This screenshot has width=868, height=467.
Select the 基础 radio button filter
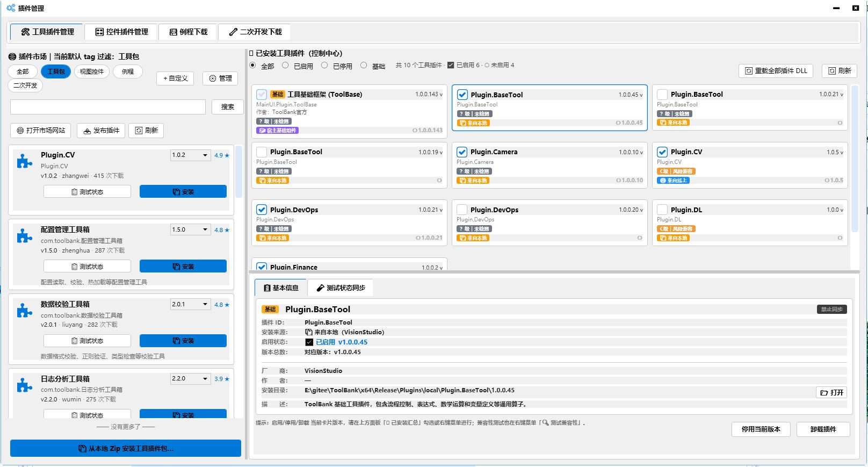[364, 65]
